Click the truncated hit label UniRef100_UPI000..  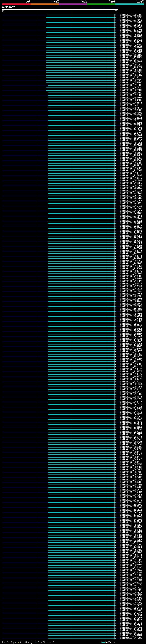click(x=132, y=384)
